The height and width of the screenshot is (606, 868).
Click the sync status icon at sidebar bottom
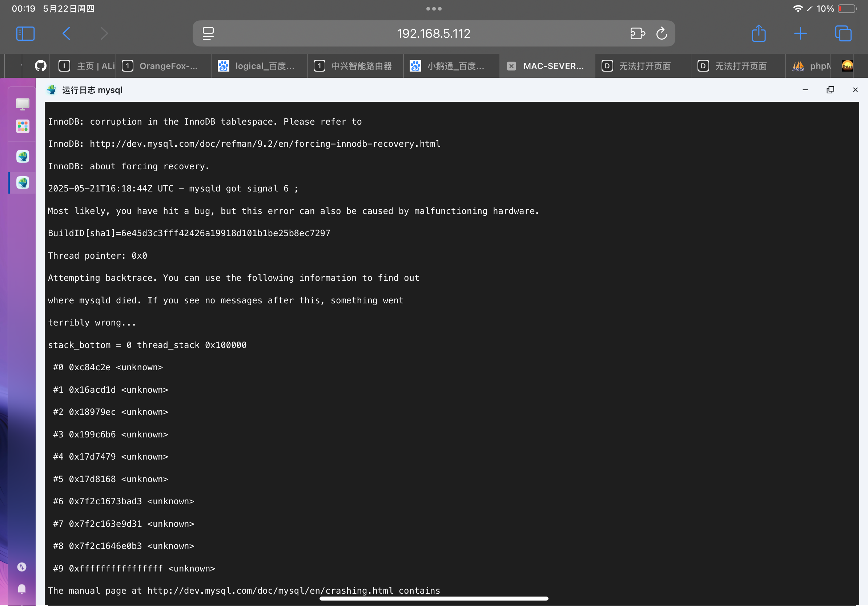click(x=22, y=567)
